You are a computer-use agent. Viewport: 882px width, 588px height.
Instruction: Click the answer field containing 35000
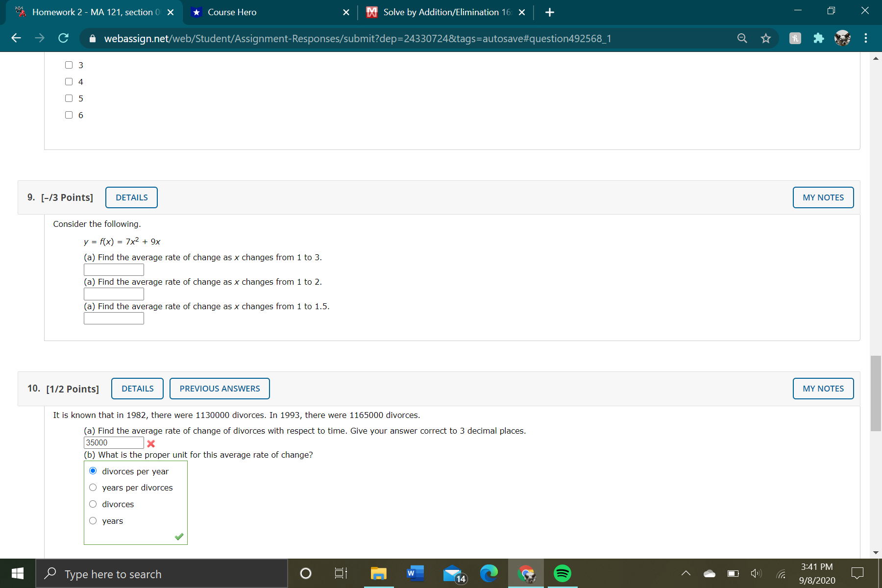113,442
